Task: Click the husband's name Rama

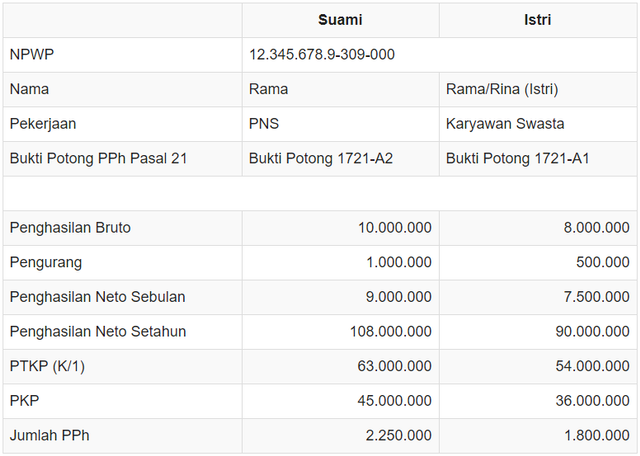Action: 268,89
